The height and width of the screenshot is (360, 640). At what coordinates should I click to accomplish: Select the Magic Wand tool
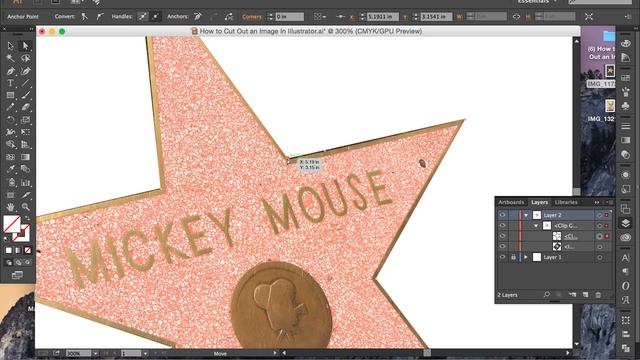coord(11,58)
